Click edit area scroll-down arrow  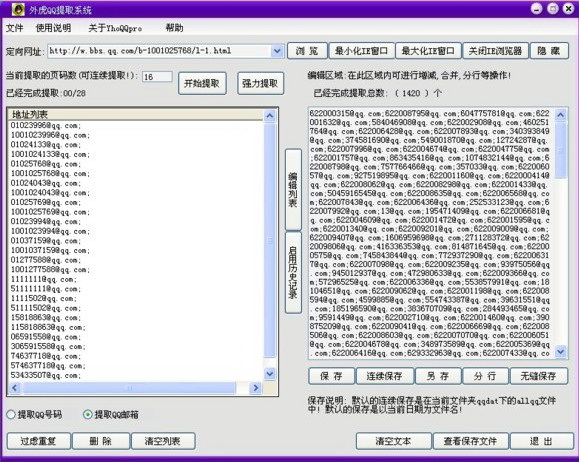[561, 351]
